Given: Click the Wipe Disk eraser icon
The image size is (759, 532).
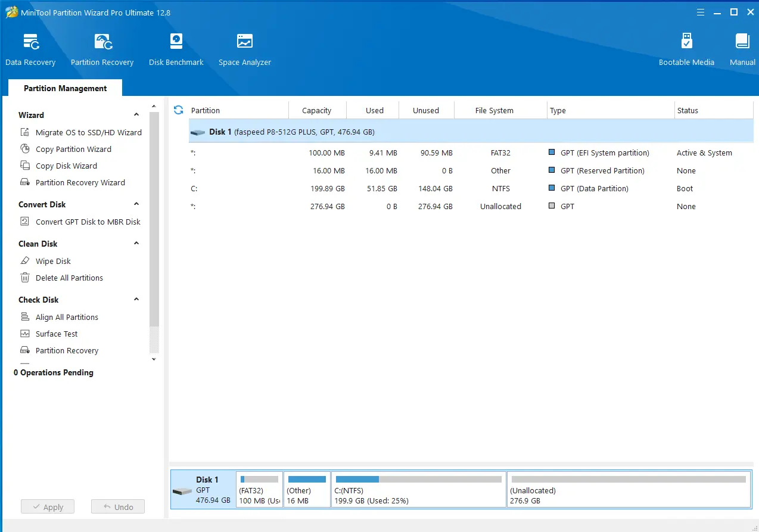Looking at the screenshot, I should point(25,261).
